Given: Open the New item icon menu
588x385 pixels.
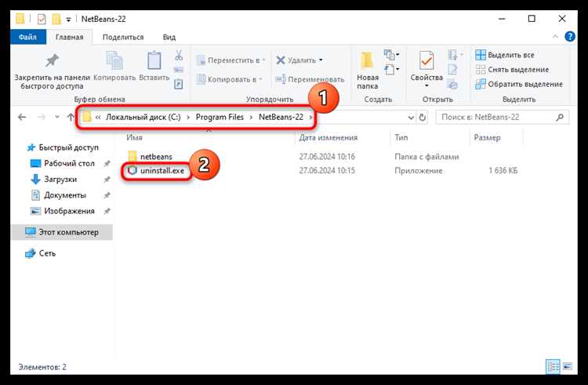Looking at the screenshot, I should click(x=391, y=55).
